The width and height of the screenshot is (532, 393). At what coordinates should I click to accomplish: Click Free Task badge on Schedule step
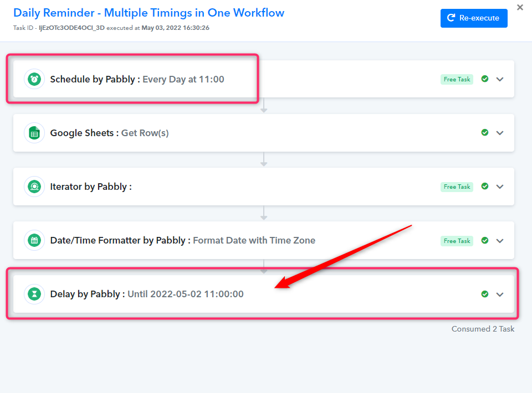coord(457,79)
